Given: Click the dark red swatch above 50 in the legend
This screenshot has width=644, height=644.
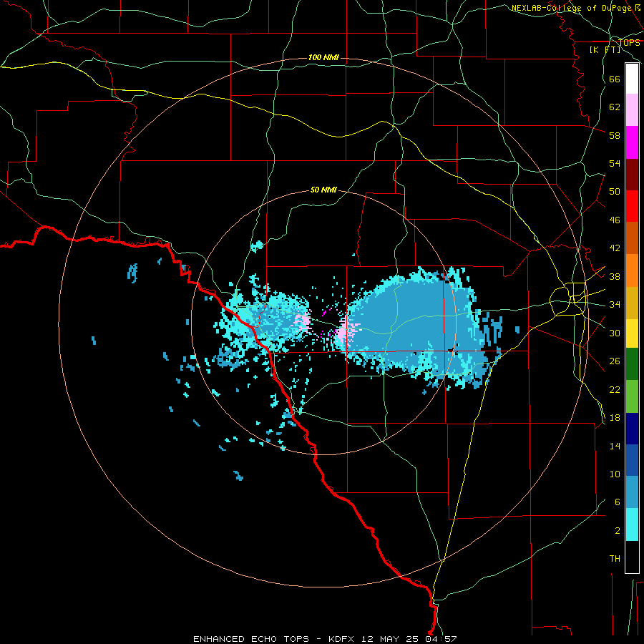Looking at the screenshot, I should click(632, 174).
